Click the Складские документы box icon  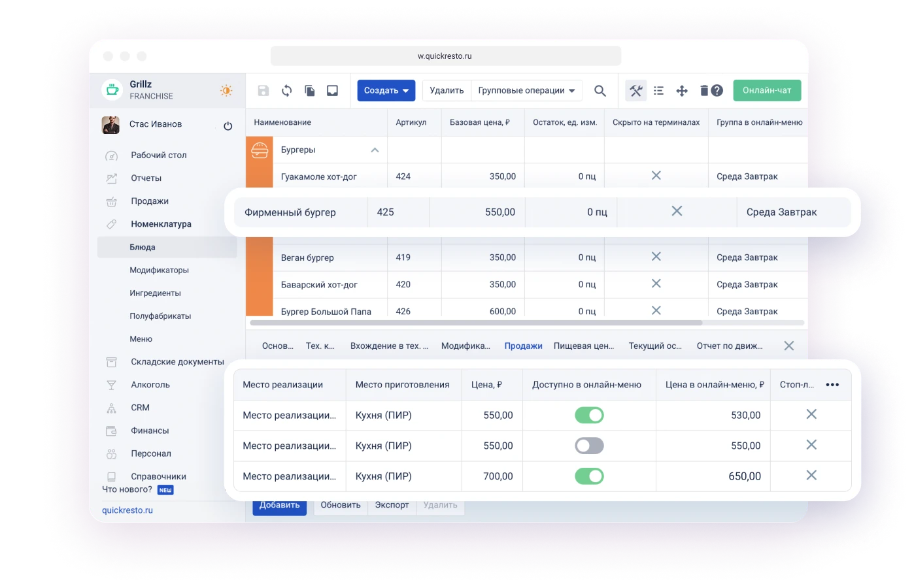112,362
